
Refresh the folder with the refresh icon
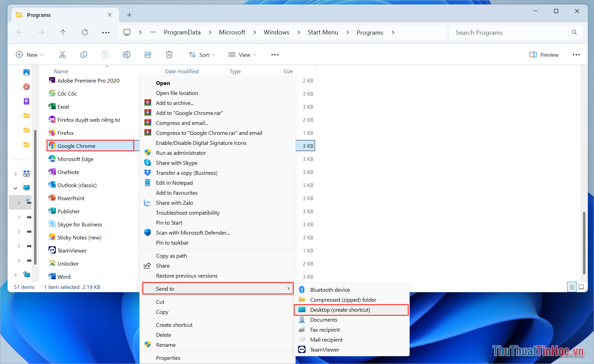85,32
